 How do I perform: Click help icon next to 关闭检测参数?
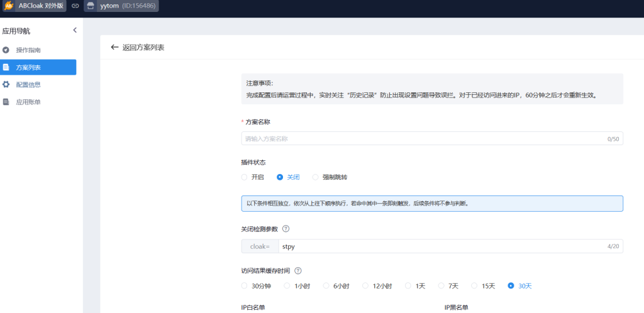(286, 229)
